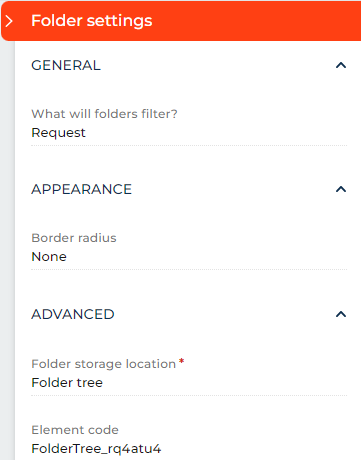Viewport: 361px width, 460px height.
Task: Open the Folder tree storage dropdown
Action: [x=189, y=383]
